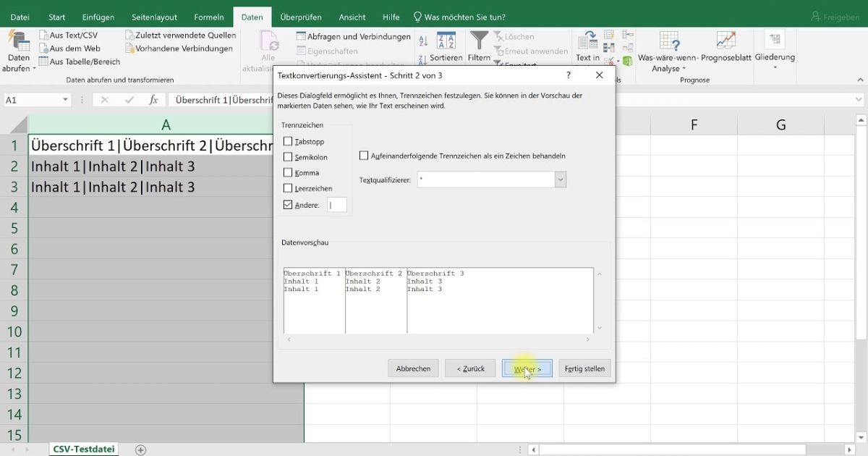This screenshot has height=456, width=868.
Task: Open the Textqualifizierer dropdown
Action: (x=561, y=180)
